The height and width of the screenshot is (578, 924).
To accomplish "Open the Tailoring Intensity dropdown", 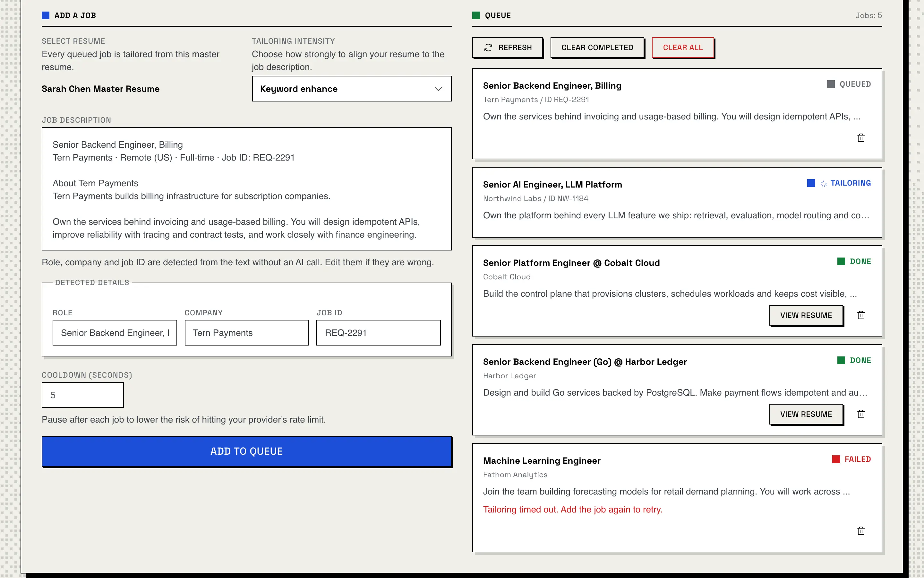I will coord(352,89).
